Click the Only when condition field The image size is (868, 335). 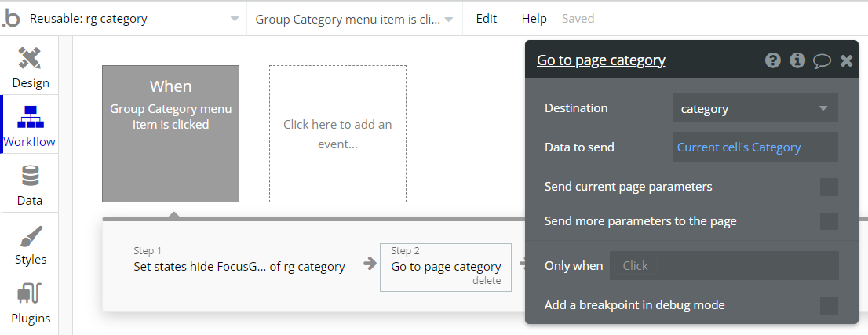724,266
